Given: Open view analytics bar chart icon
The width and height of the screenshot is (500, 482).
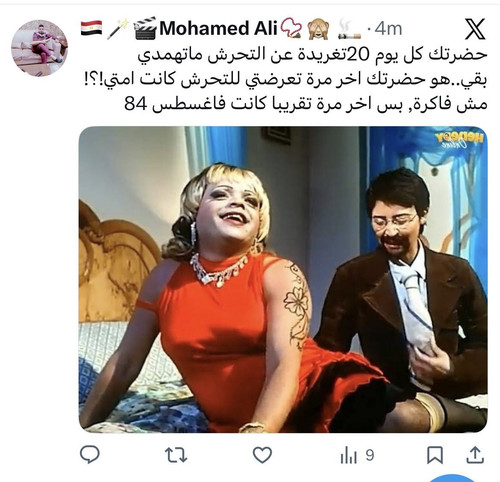Looking at the screenshot, I should pyautogui.click(x=349, y=456).
